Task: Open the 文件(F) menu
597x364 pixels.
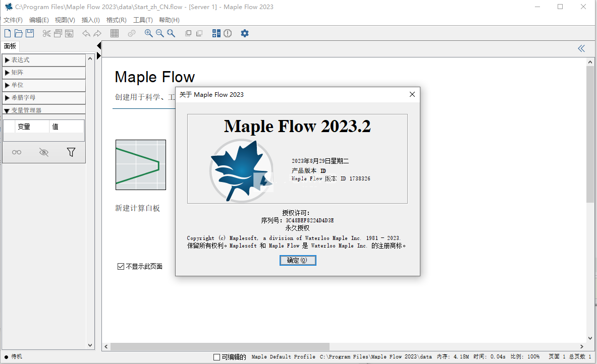Action: tap(13, 20)
